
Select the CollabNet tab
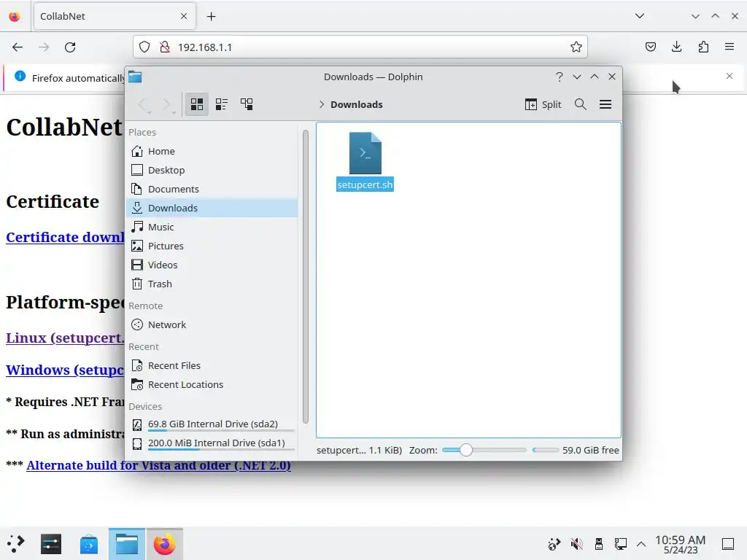(x=114, y=17)
